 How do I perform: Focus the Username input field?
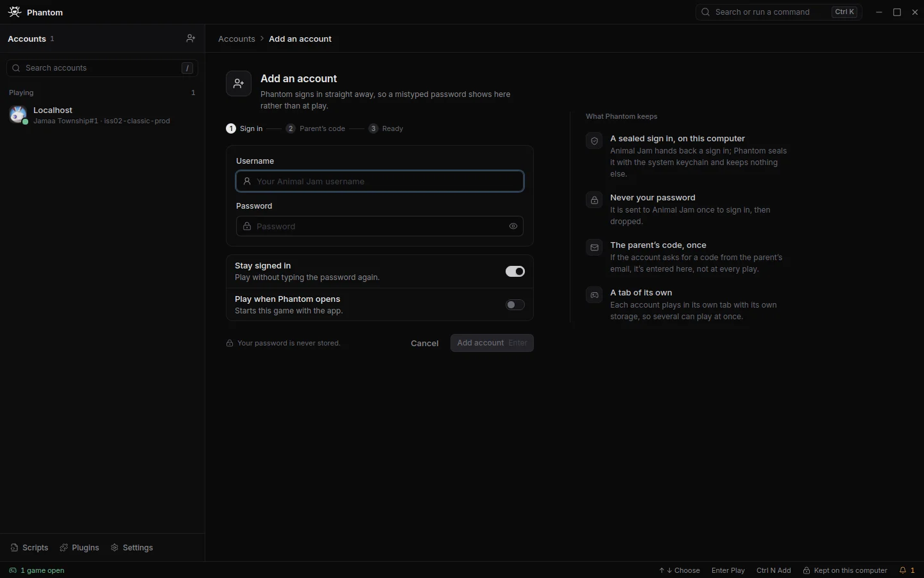pos(380,181)
